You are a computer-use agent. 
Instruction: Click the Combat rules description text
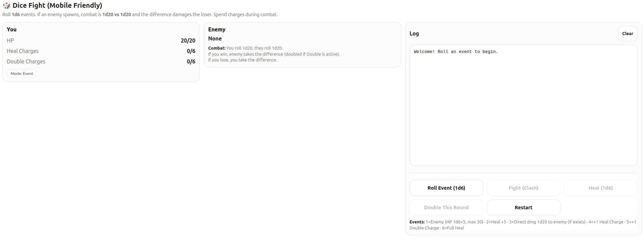274,54
